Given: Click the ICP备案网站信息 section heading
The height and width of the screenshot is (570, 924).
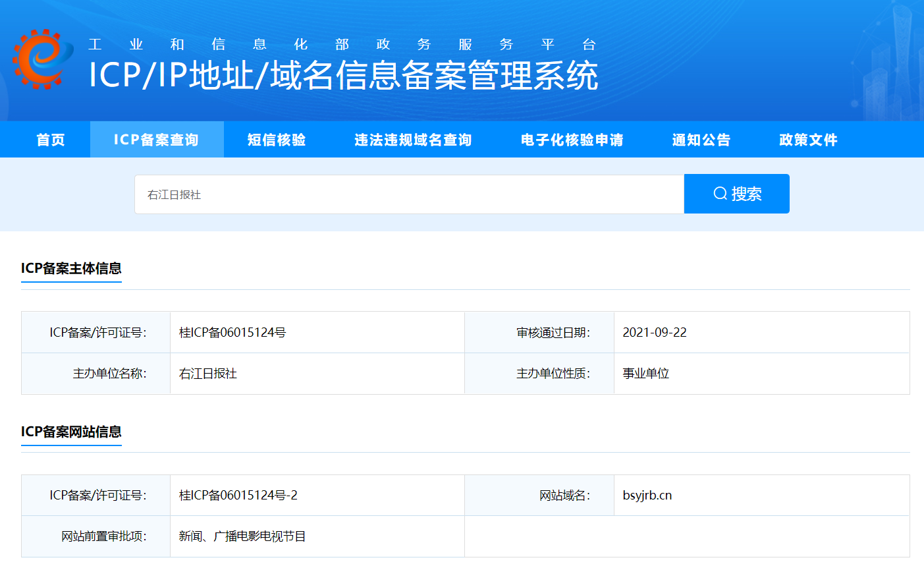Looking at the screenshot, I should [x=71, y=432].
